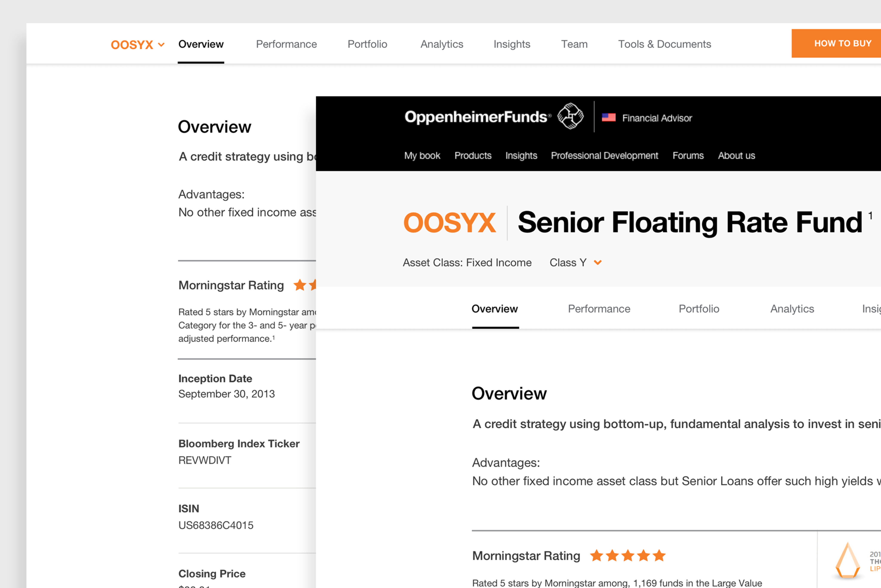
Task: Click the footnote 1 beside fund title
Action: pos(870,216)
